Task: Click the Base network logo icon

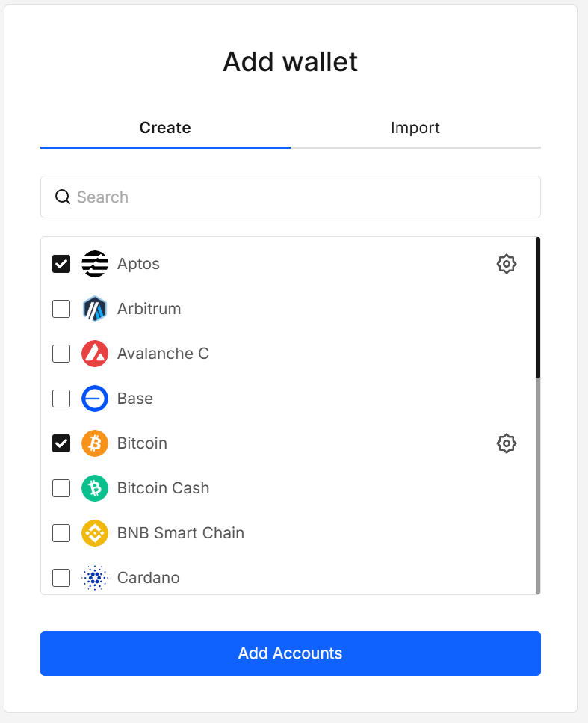Action: tap(94, 399)
